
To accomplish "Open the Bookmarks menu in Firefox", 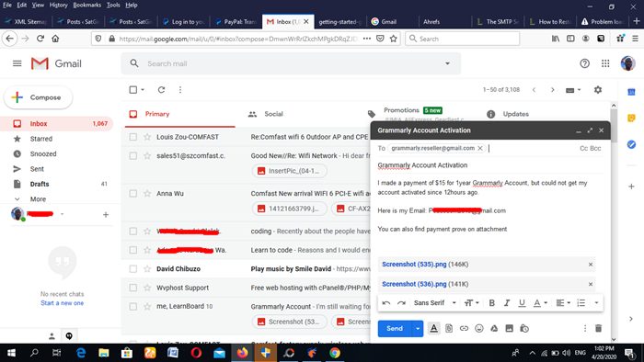I will 87,5.
